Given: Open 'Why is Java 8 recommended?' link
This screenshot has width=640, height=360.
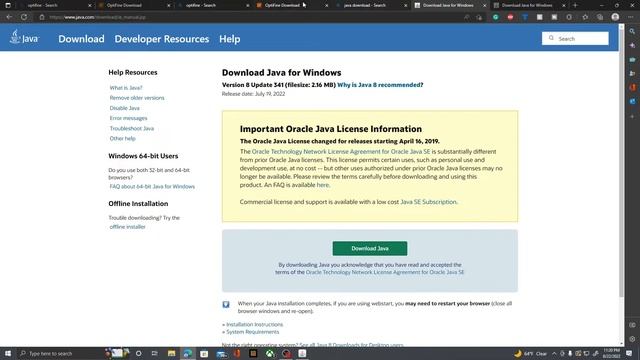Looking at the screenshot, I should click(380, 85).
